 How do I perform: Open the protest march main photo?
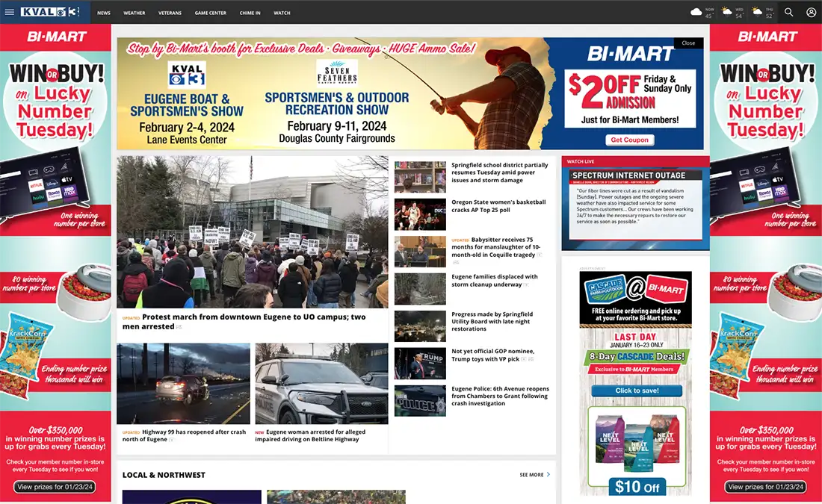click(253, 231)
